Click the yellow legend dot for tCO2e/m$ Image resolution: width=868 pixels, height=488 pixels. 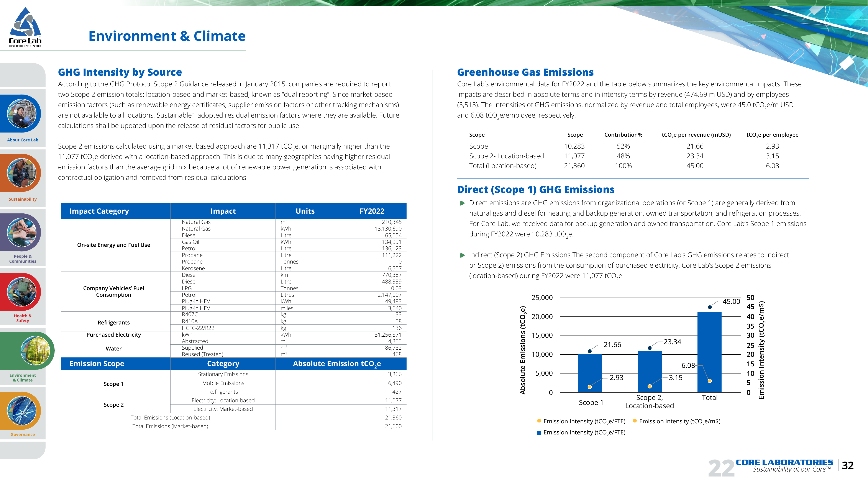click(635, 421)
